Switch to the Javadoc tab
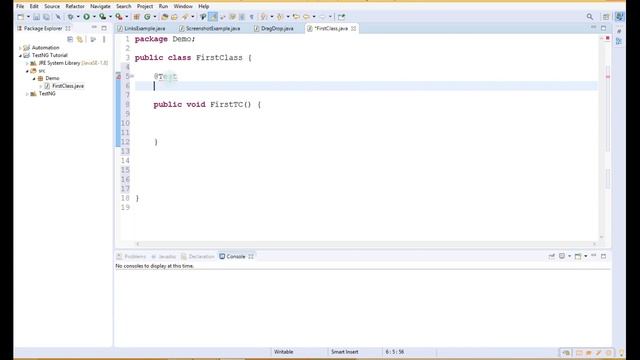 (x=163, y=256)
